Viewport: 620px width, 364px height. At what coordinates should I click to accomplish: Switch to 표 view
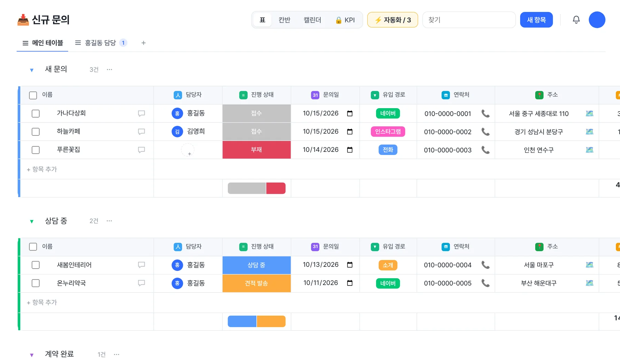point(262,20)
